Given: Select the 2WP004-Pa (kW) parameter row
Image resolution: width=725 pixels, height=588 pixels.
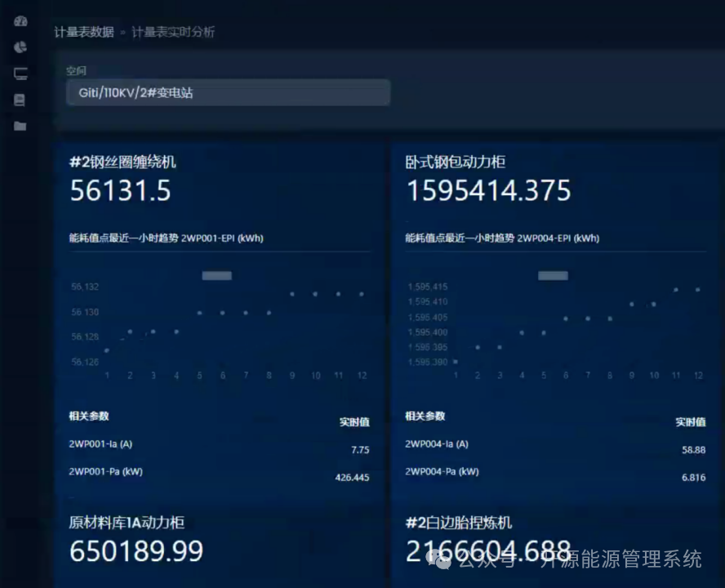Looking at the screenshot, I should [441, 471].
